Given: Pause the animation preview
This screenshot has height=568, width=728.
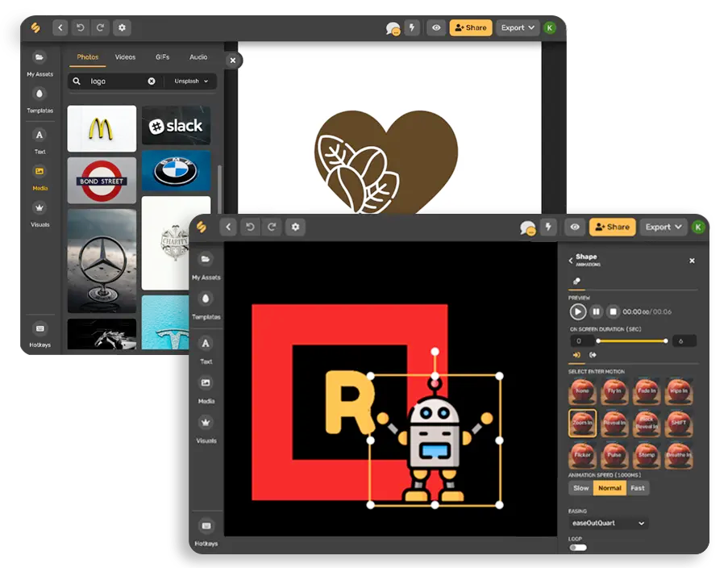Looking at the screenshot, I should click(596, 311).
